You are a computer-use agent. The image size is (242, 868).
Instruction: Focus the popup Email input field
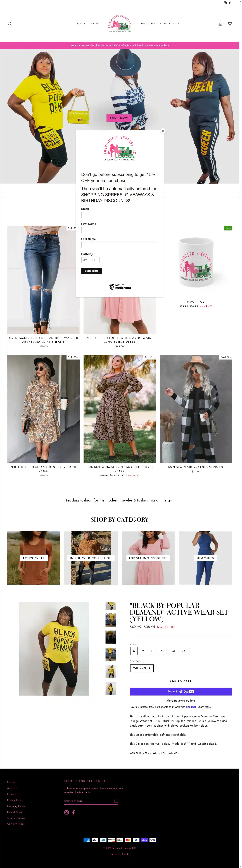click(x=120, y=215)
